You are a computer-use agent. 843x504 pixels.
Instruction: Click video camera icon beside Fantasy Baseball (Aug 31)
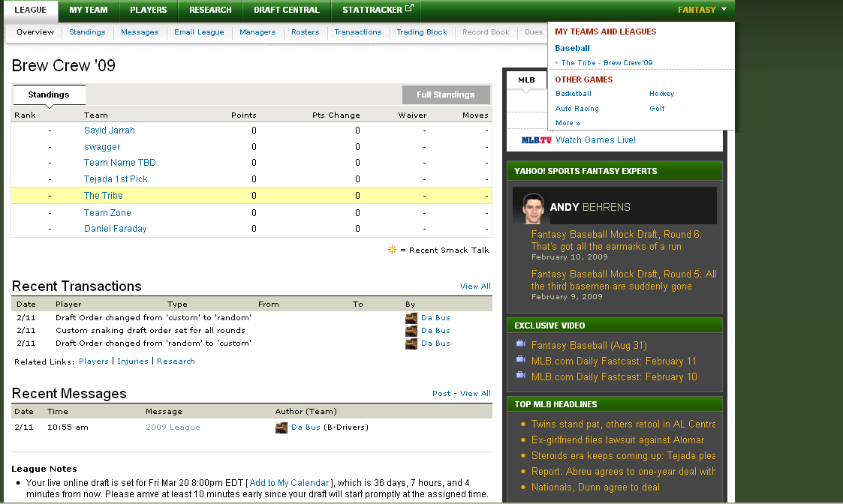coord(520,344)
